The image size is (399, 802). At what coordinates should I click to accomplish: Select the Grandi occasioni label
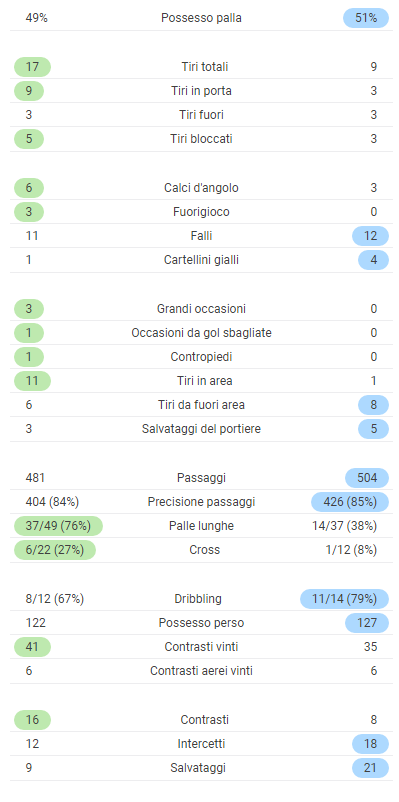point(202,309)
